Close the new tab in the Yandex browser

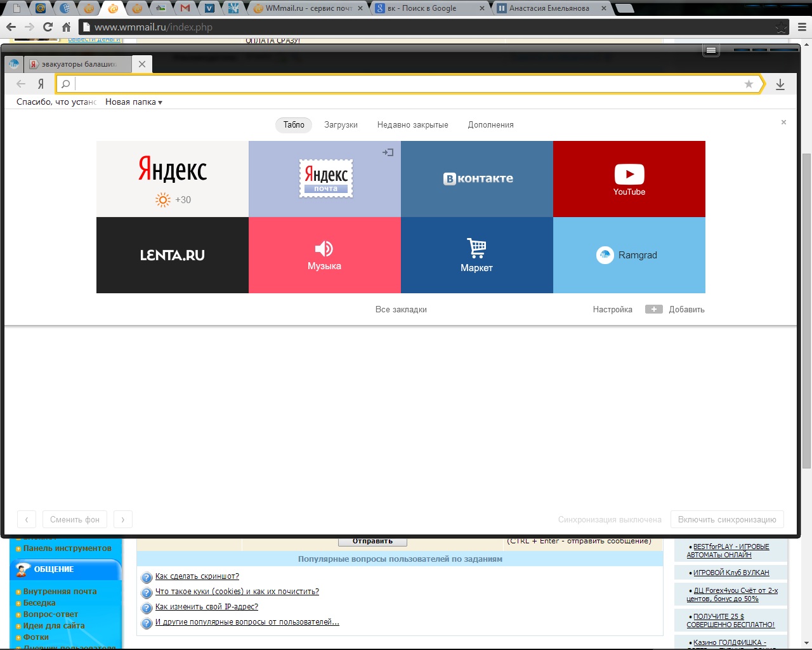[142, 64]
